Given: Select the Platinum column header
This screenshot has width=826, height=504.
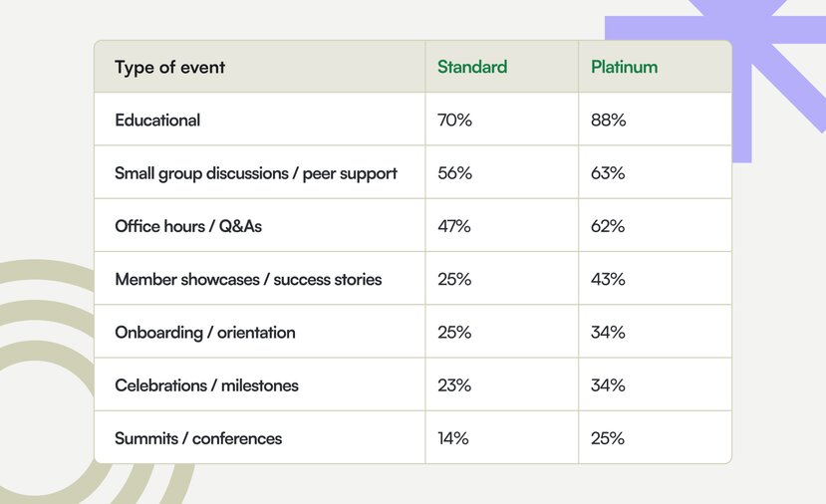Looking at the screenshot, I should click(x=625, y=67).
